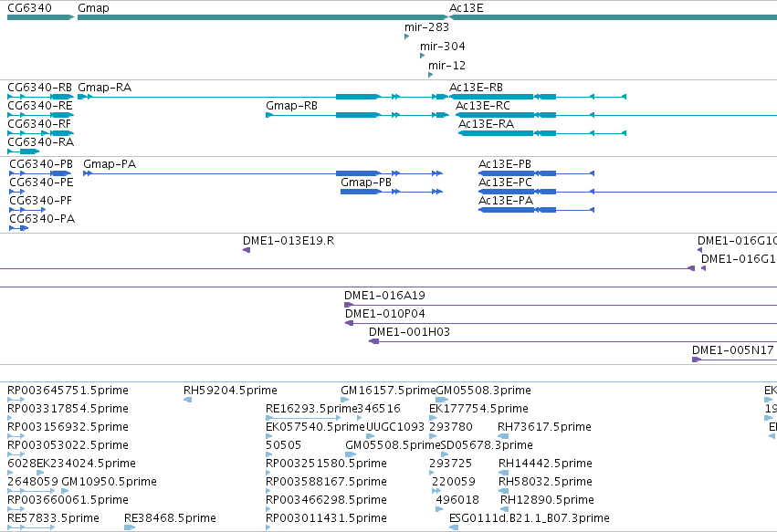Image resolution: width=777 pixels, height=532 pixels.
Task: Select clone DME1-005N17
Action: pos(732,351)
